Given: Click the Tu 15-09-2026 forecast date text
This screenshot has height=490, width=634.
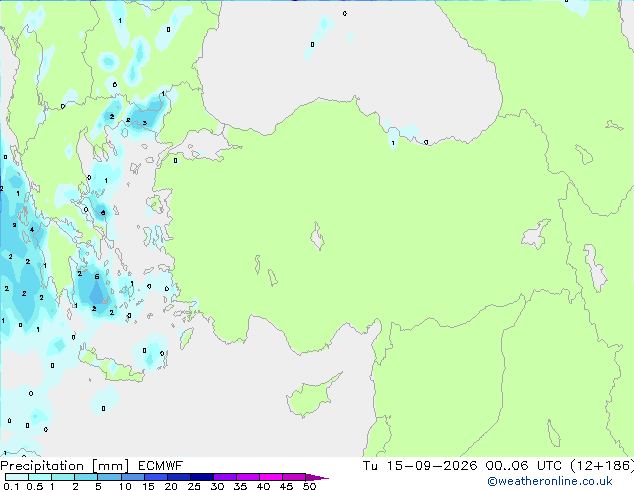Looking at the screenshot, I should point(420,466).
